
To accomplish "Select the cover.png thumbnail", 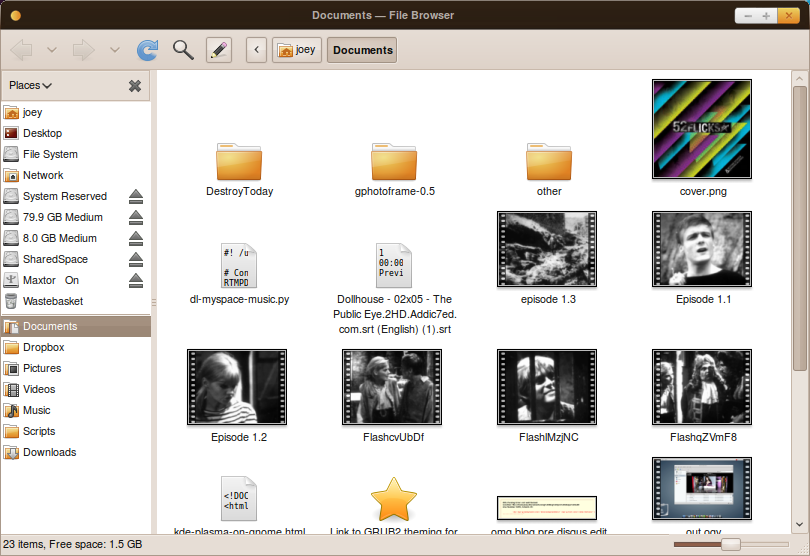I will [702, 129].
